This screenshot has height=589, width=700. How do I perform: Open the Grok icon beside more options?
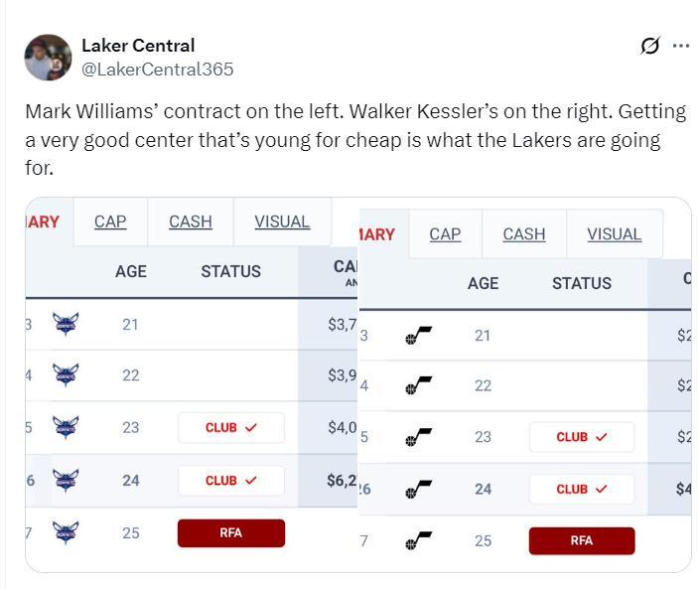coord(650,46)
